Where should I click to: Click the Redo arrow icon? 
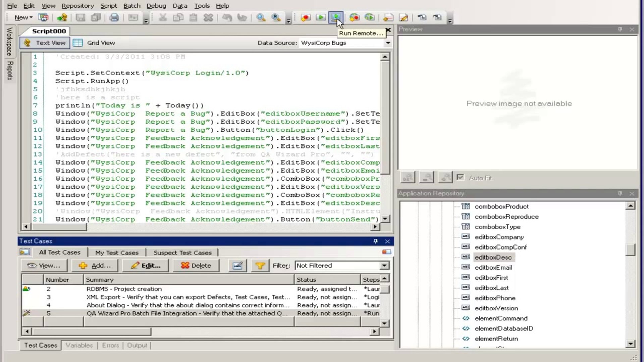[242, 17]
